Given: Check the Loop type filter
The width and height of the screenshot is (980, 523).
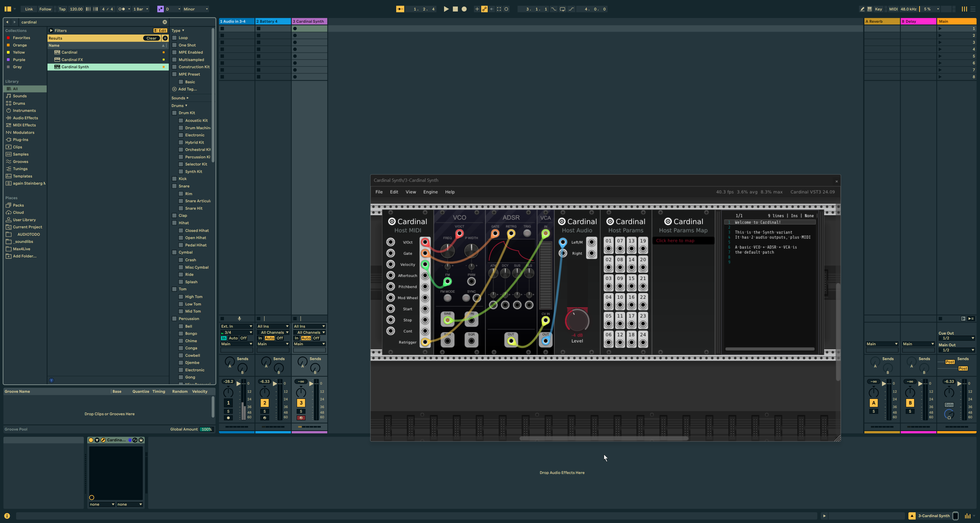Looking at the screenshot, I should tap(175, 38).
